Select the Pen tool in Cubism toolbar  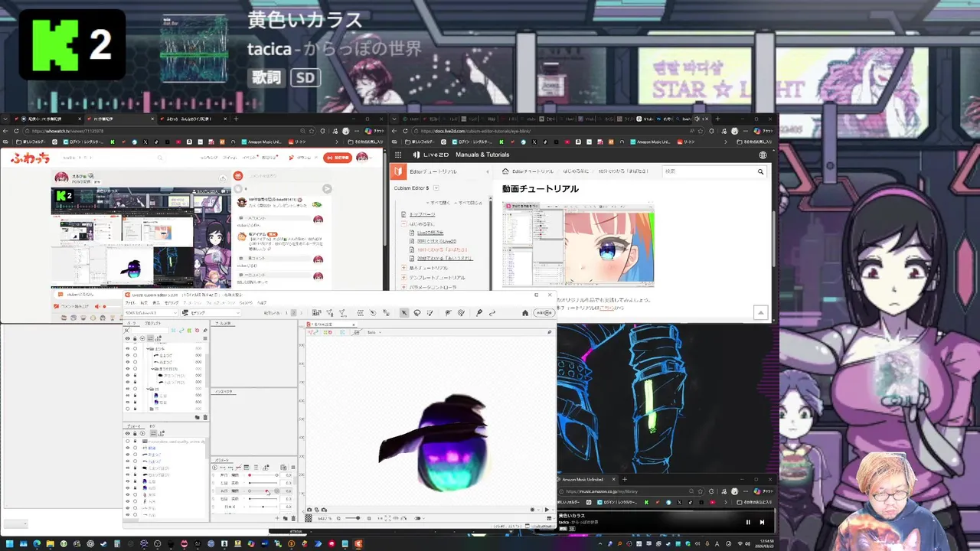479,313
